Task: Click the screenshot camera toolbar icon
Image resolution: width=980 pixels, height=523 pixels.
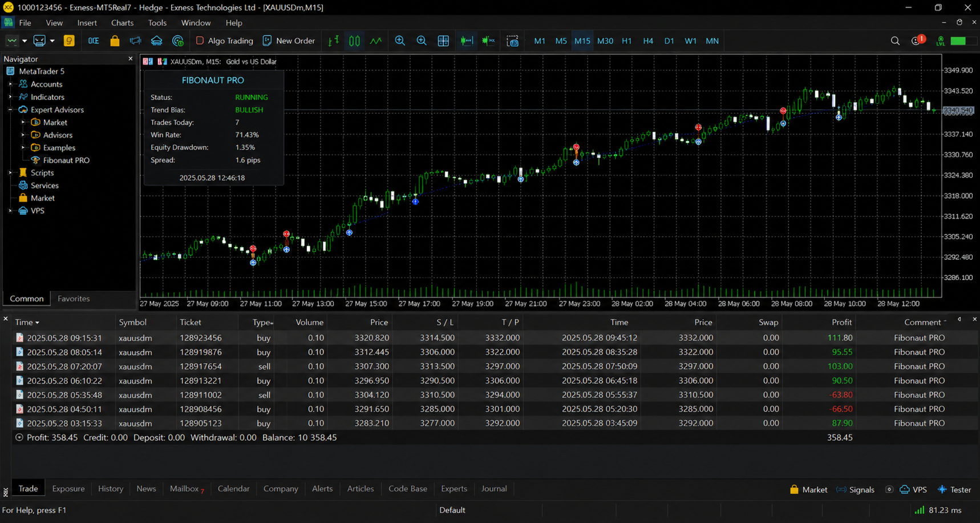Action: [512, 41]
